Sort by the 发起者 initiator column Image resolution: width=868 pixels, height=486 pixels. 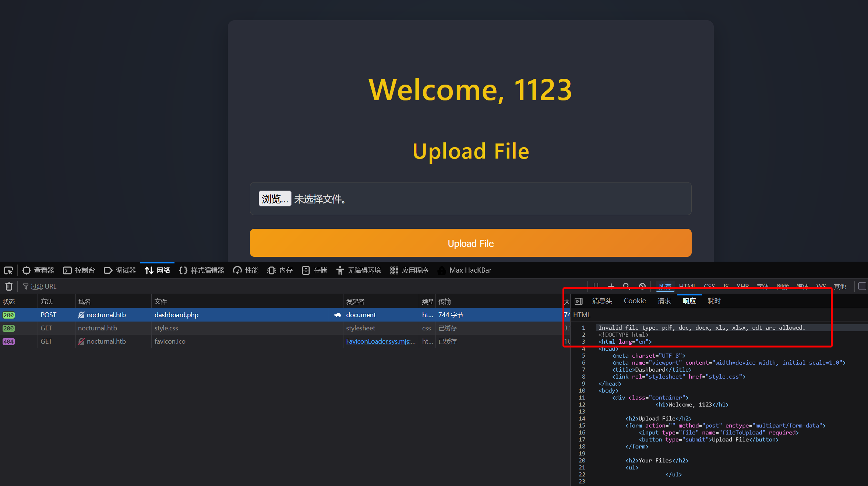[381, 302]
